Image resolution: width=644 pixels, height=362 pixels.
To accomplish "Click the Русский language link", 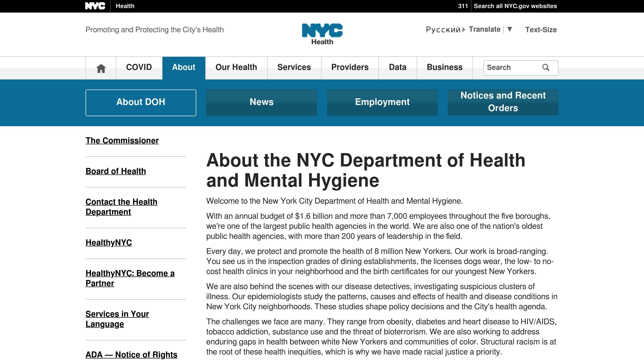I will (443, 30).
